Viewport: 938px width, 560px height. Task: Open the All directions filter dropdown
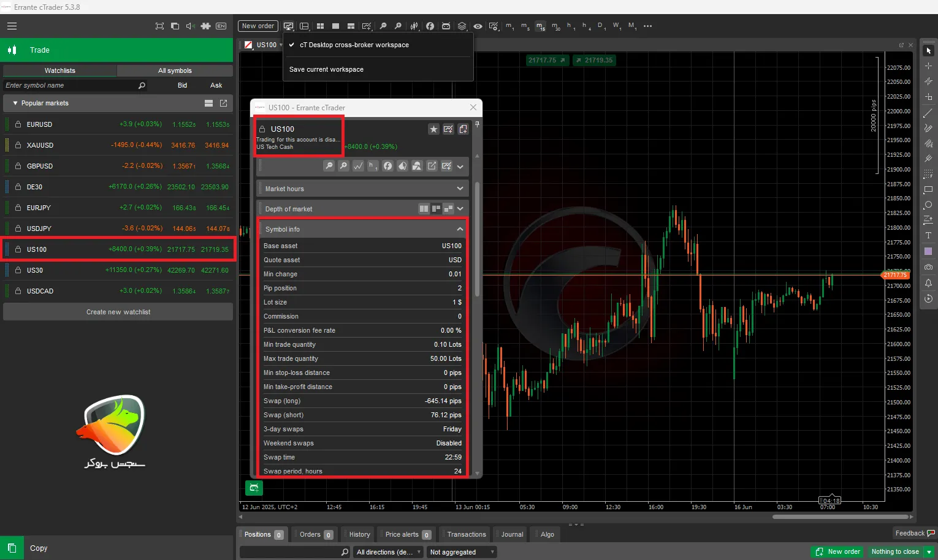tap(387, 551)
